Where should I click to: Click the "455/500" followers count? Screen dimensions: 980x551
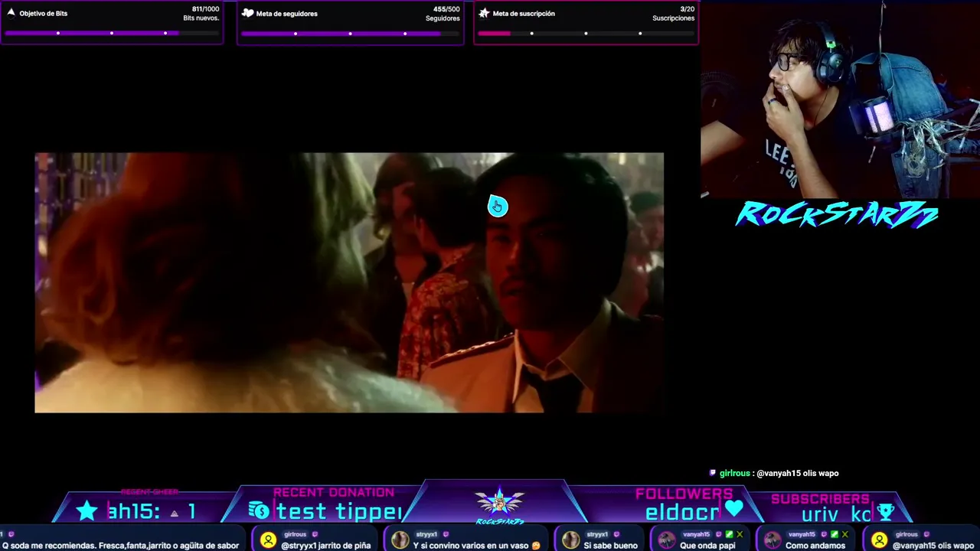pyautogui.click(x=446, y=9)
